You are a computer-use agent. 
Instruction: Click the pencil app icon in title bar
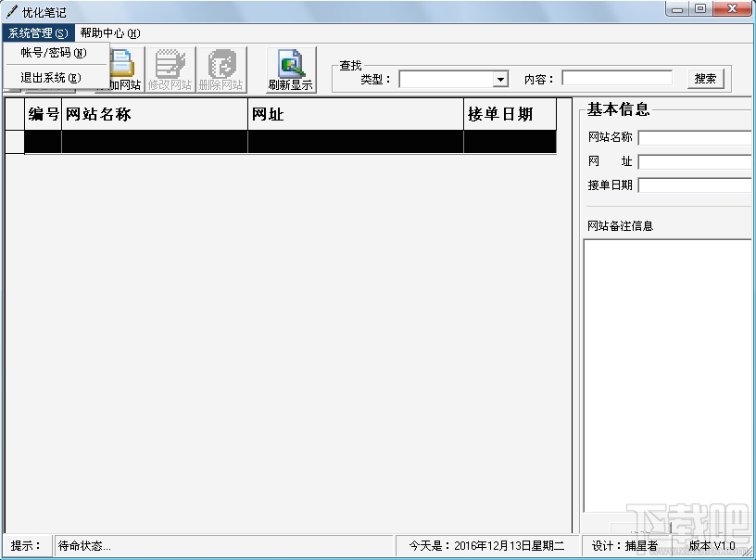(x=10, y=9)
